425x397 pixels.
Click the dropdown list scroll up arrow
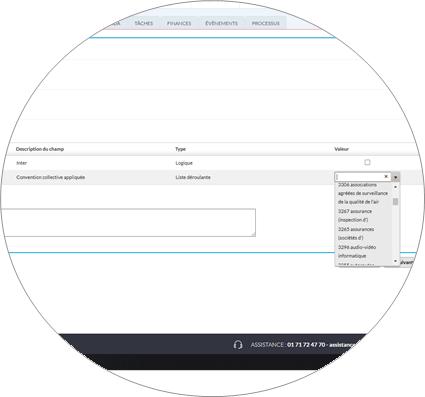click(x=395, y=187)
